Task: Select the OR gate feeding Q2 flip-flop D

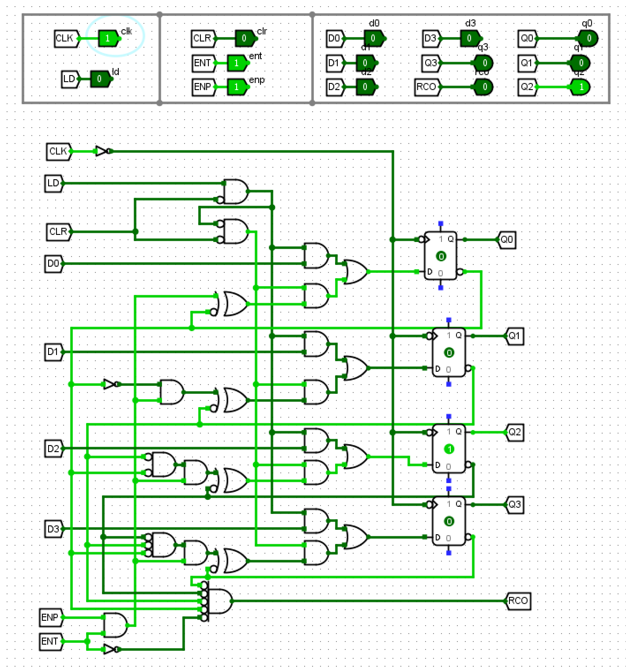Action: [356, 457]
